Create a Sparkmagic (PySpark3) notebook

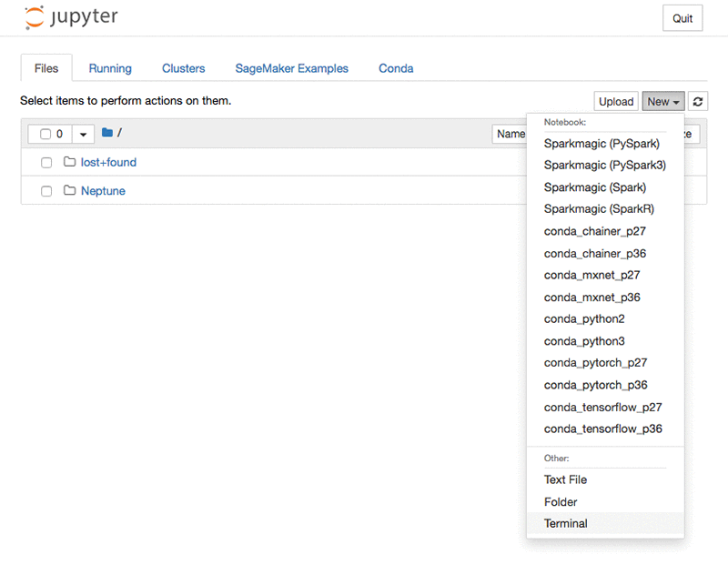[x=605, y=166]
